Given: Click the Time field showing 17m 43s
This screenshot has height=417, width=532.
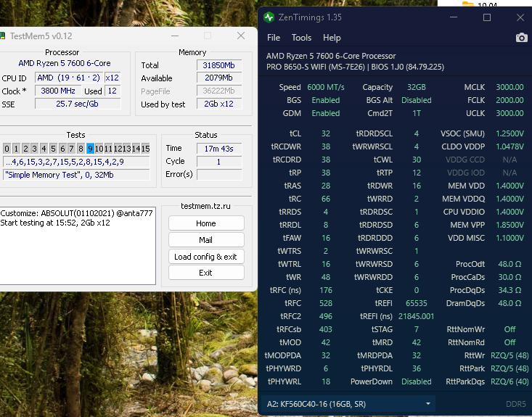Looking at the screenshot, I should pyautogui.click(x=219, y=148).
